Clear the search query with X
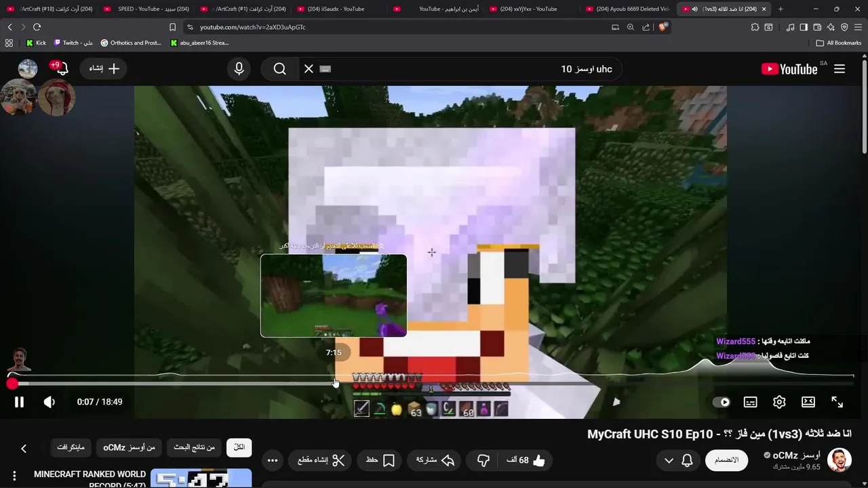The width and height of the screenshot is (868, 488). [x=309, y=68]
